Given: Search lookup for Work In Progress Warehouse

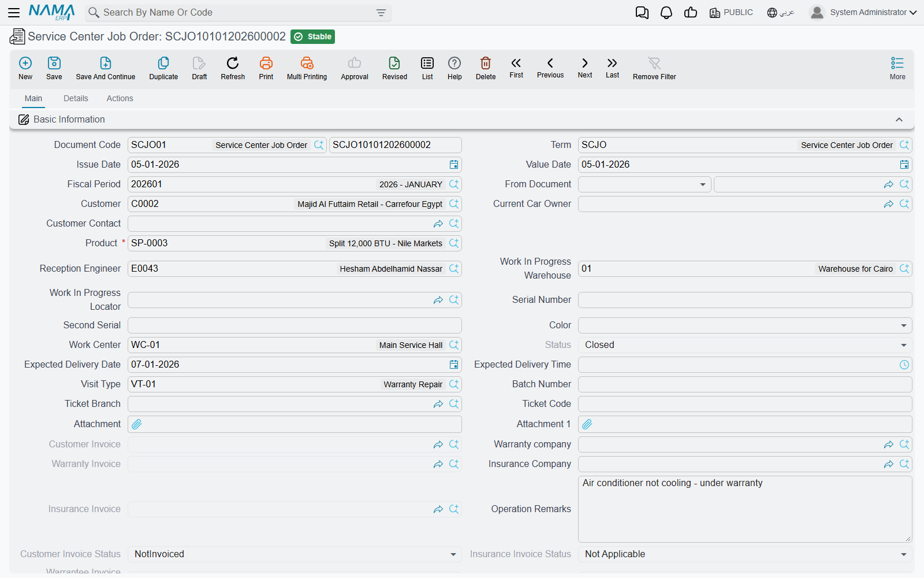Looking at the screenshot, I should coord(904,269).
